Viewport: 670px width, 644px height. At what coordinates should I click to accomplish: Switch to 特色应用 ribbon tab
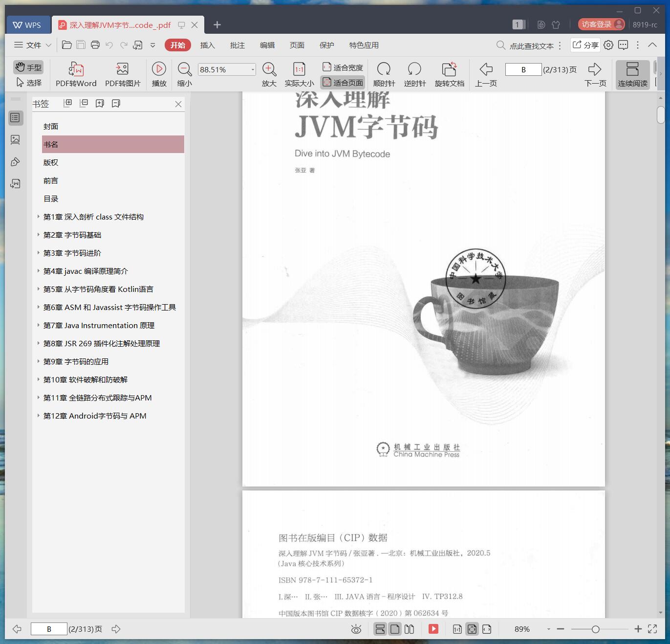364,45
